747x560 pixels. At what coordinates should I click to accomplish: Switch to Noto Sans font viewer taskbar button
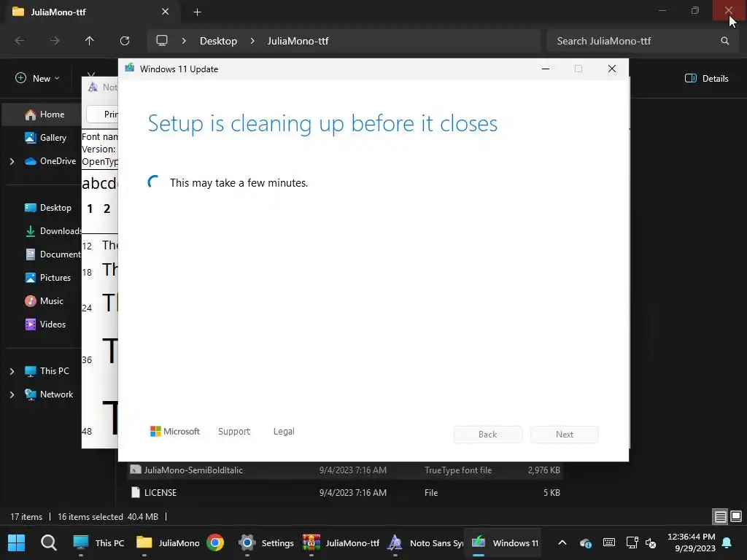click(425, 542)
